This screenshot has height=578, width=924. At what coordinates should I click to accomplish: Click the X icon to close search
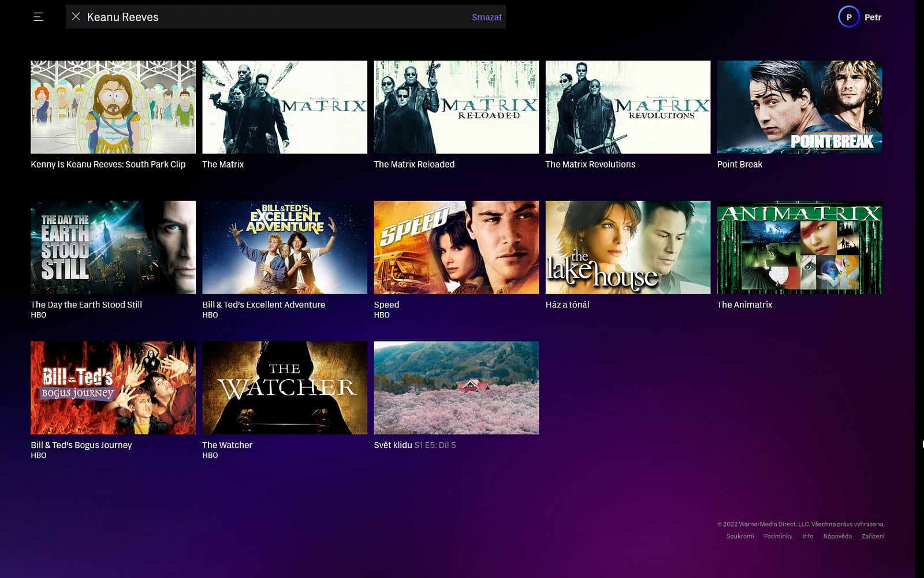76,17
